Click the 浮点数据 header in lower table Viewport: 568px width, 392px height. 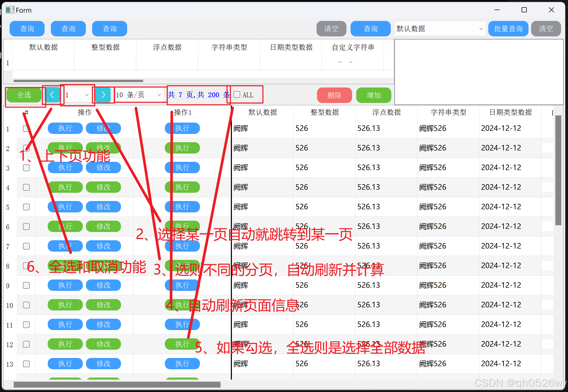click(x=386, y=112)
